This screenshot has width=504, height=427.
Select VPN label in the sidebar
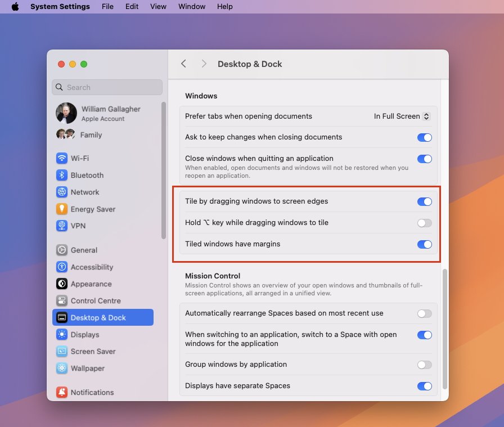(x=78, y=226)
